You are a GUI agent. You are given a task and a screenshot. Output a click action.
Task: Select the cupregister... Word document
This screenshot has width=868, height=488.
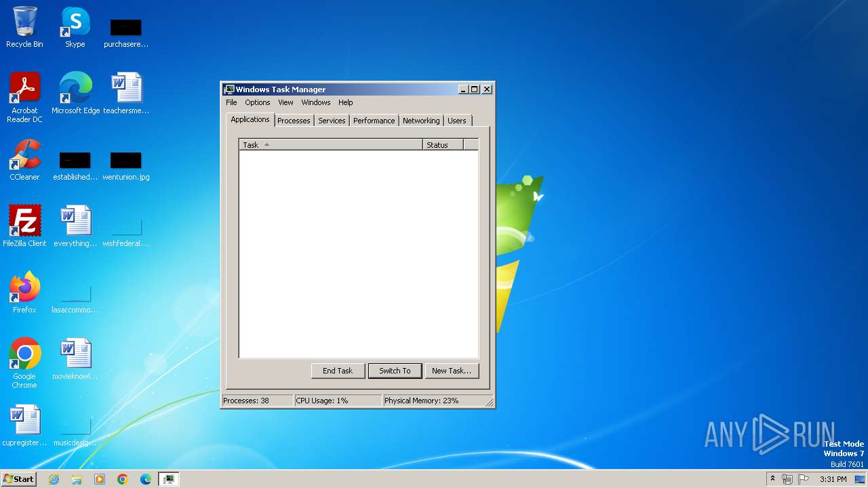(x=24, y=425)
